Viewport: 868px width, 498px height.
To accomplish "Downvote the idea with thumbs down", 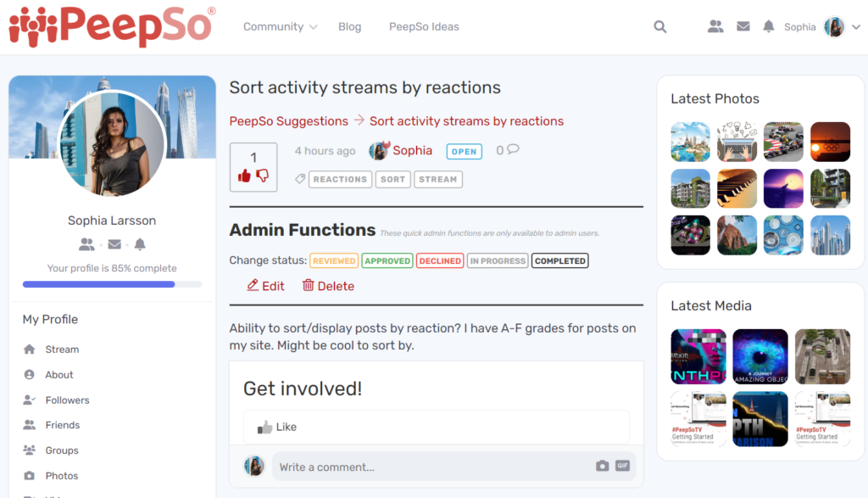I will (263, 176).
